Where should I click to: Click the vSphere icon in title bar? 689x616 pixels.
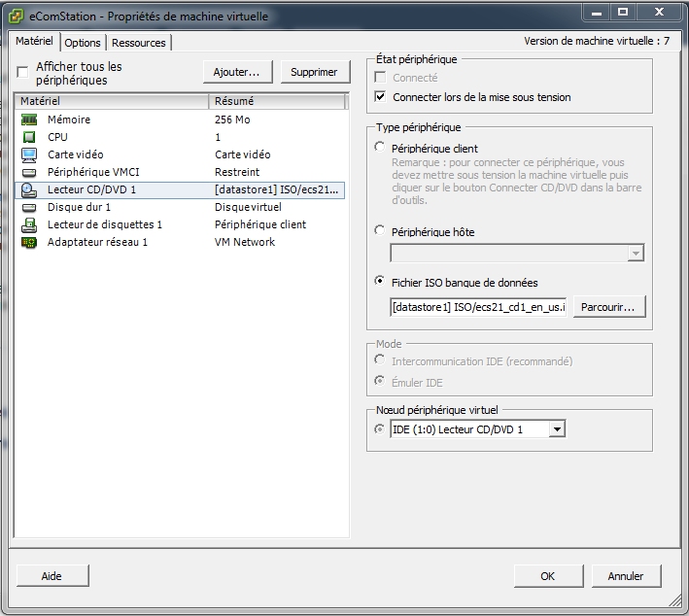tap(16, 17)
